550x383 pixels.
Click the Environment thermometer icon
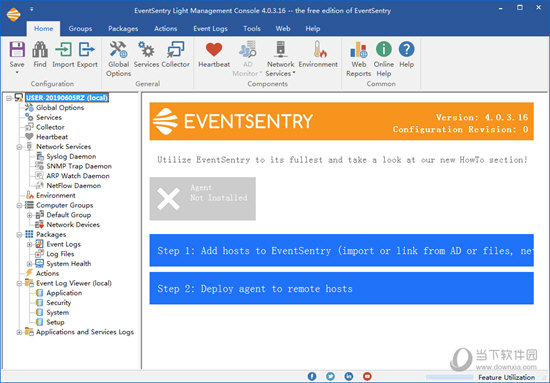[x=319, y=49]
